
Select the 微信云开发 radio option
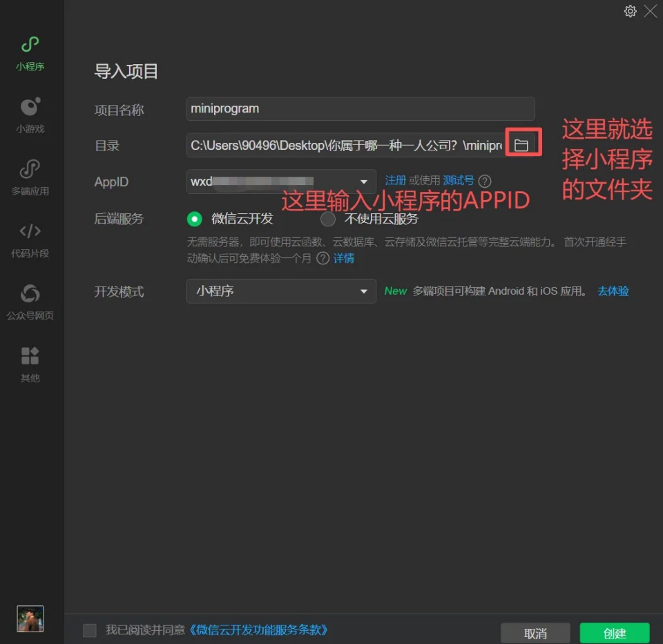[195, 219]
